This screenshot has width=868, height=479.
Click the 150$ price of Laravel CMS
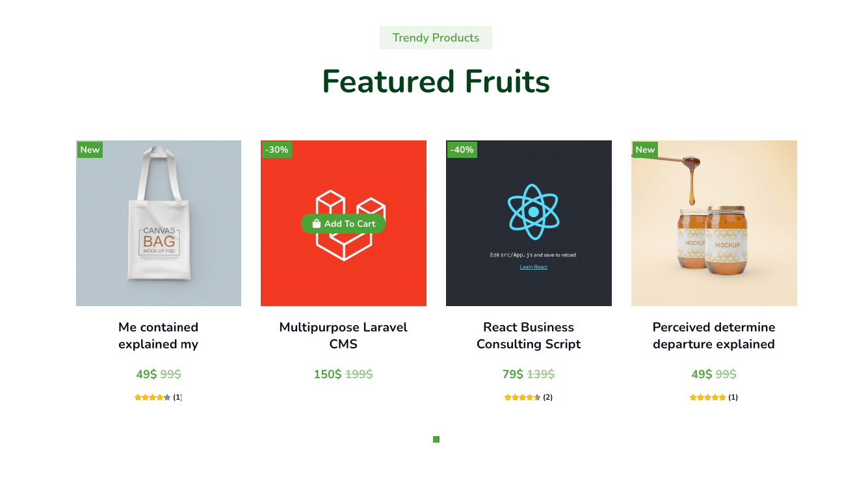(328, 374)
